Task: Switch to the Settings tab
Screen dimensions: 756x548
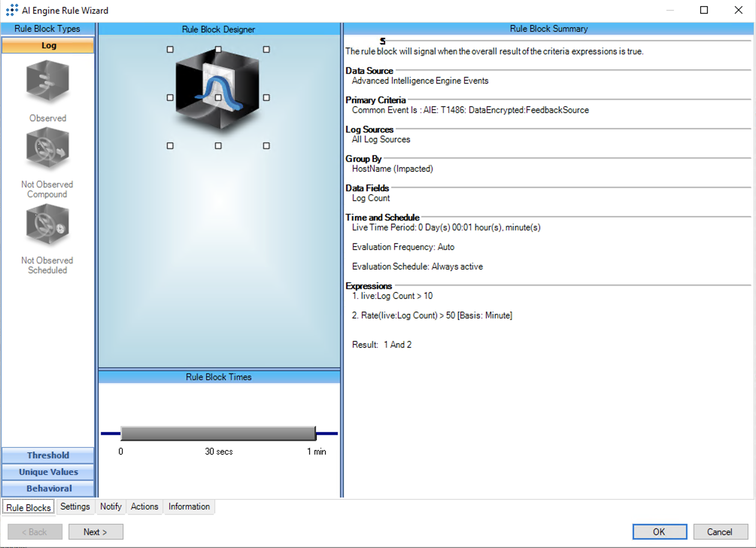Action: click(x=75, y=507)
